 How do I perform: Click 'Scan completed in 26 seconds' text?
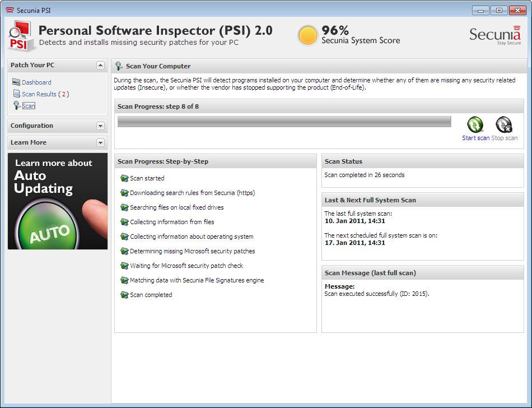[x=365, y=175]
